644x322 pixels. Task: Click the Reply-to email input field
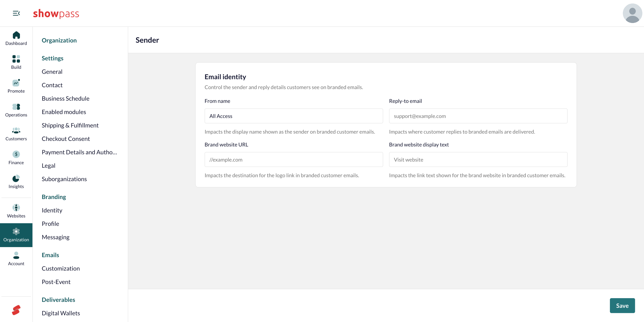click(478, 116)
